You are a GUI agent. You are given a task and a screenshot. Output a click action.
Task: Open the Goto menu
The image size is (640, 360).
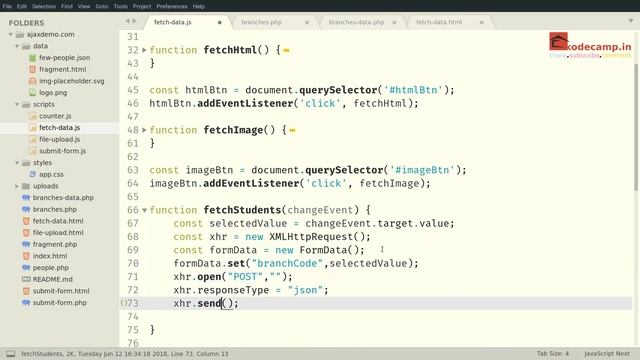click(102, 6)
